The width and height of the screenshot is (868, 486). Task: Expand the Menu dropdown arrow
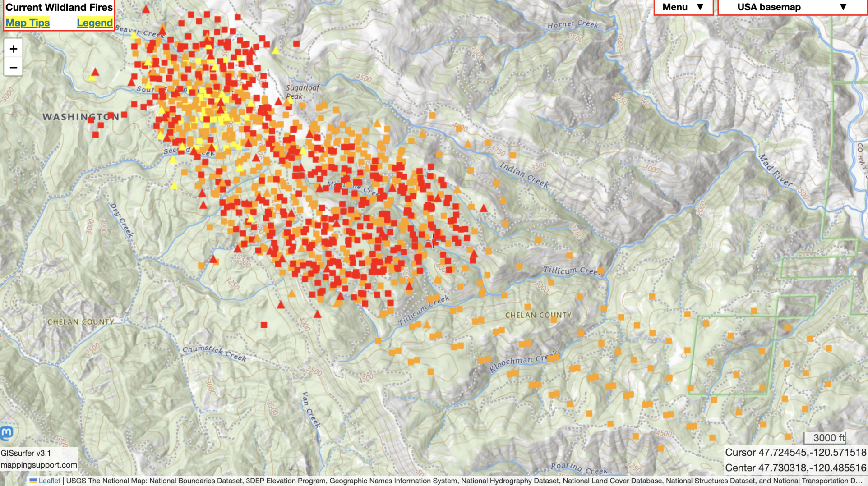coord(699,7)
